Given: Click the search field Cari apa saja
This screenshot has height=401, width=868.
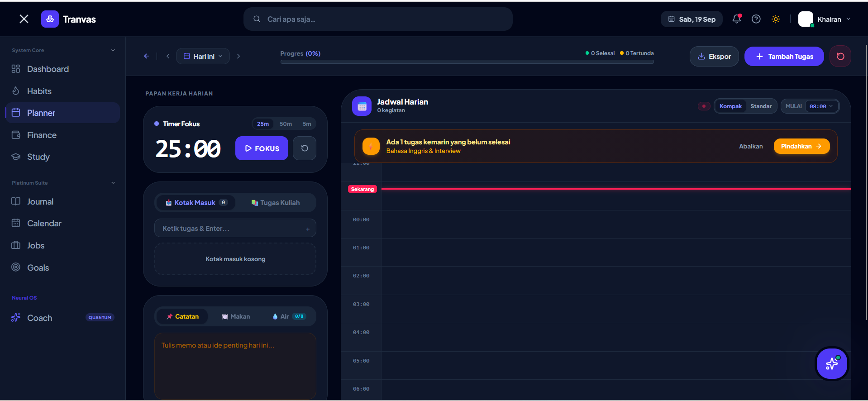Looking at the screenshot, I should [378, 19].
